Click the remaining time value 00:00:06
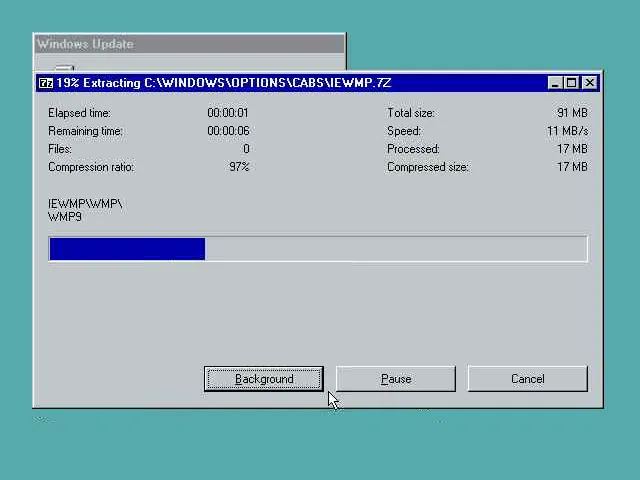This screenshot has width=640, height=480. tap(228, 131)
